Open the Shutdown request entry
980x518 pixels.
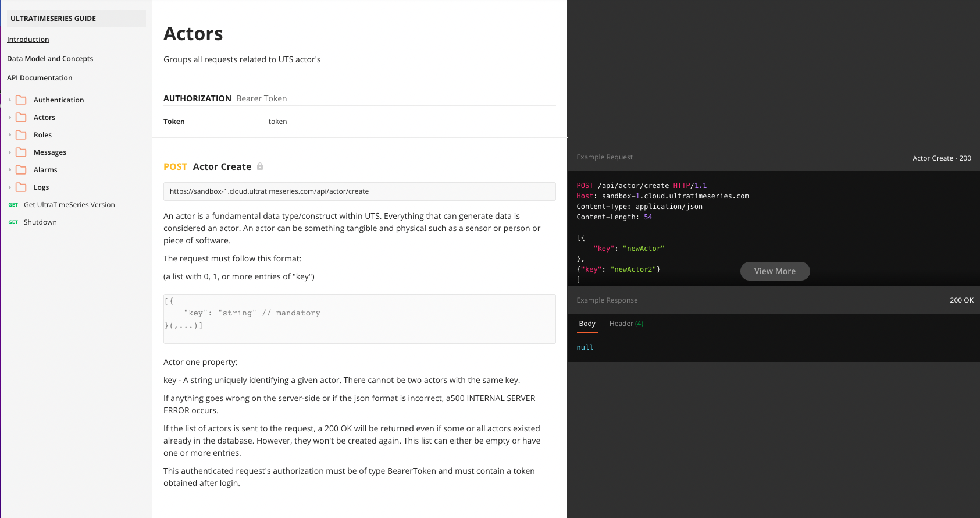[x=40, y=222]
